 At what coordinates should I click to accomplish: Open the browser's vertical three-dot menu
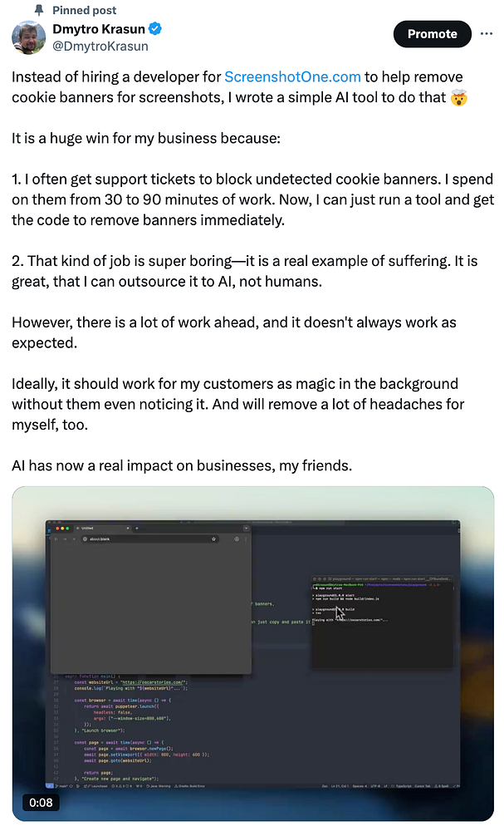pyautogui.click(x=246, y=539)
